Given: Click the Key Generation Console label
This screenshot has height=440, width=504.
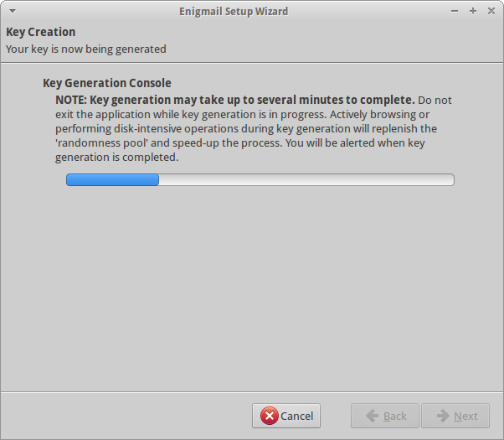Looking at the screenshot, I should click(x=107, y=83).
